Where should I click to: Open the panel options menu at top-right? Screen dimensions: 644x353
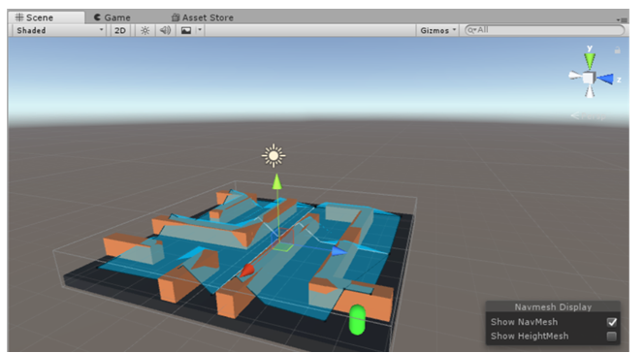tap(622, 19)
